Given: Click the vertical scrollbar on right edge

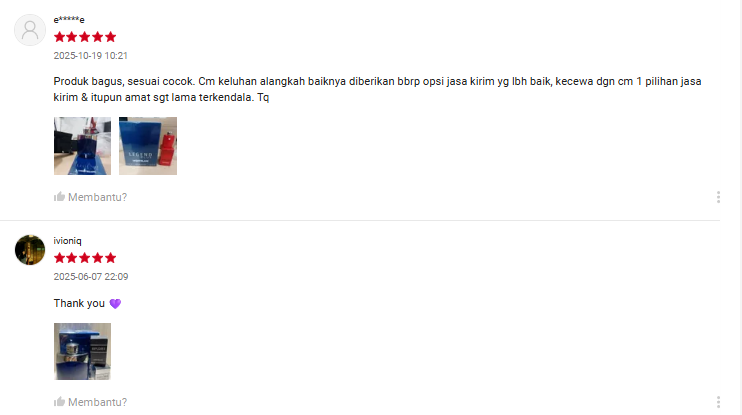Looking at the screenshot, I should (740, 207).
